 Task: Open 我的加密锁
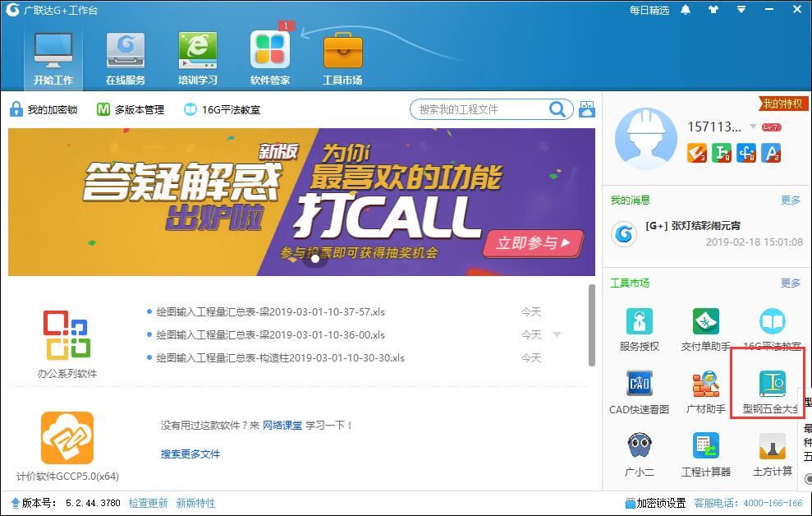(44, 109)
